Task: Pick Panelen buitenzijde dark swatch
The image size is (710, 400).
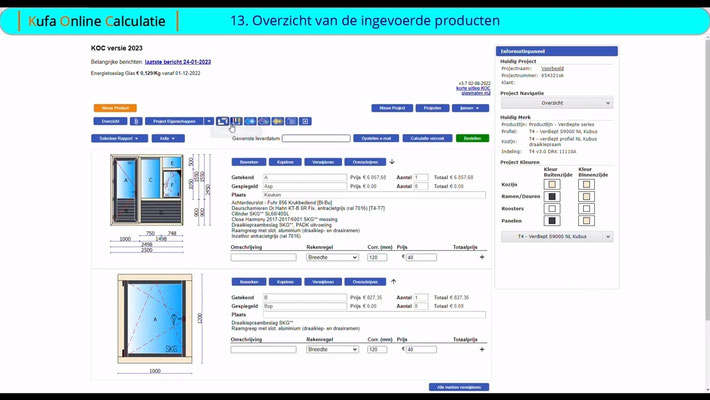Action: click(552, 221)
